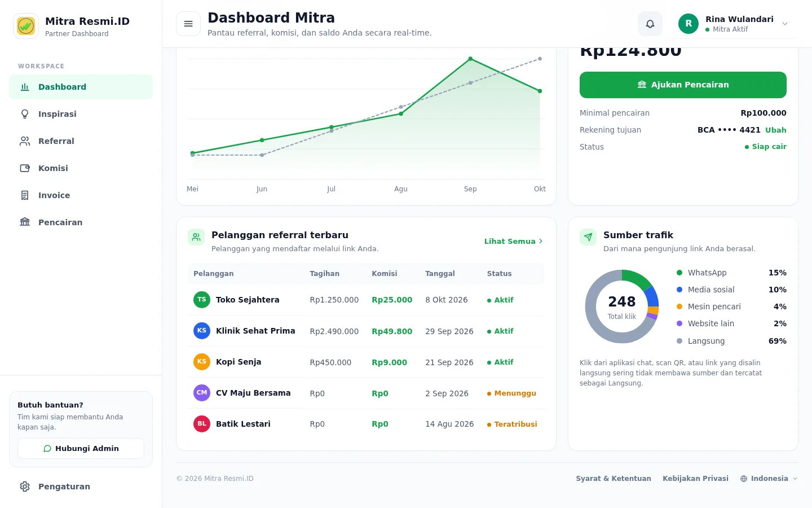Click the Dashboard bar chart icon

tap(25, 87)
